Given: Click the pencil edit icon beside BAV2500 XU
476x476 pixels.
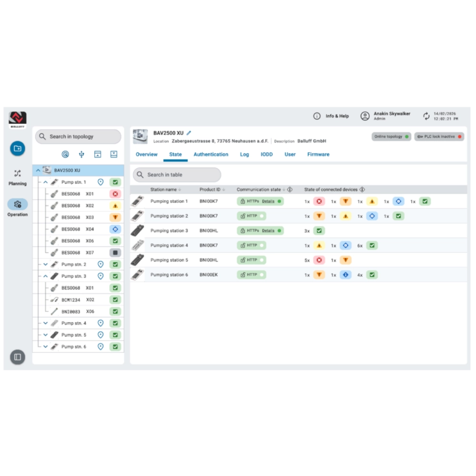Looking at the screenshot, I should click(x=189, y=133).
